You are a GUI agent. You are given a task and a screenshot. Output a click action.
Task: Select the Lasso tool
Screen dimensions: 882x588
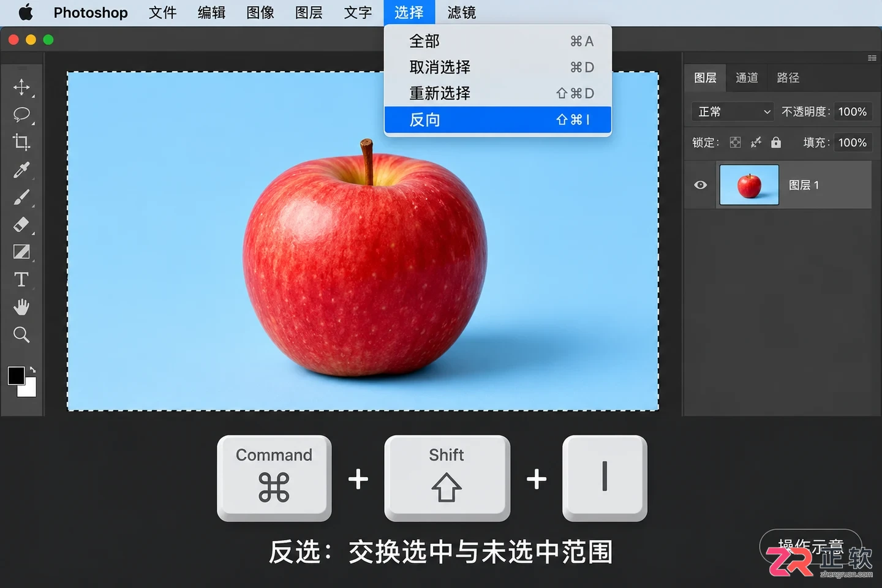pyautogui.click(x=21, y=115)
